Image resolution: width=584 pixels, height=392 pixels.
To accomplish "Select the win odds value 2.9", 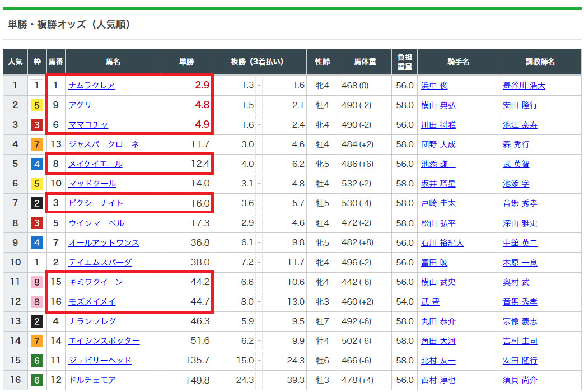I will pyautogui.click(x=202, y=85).
